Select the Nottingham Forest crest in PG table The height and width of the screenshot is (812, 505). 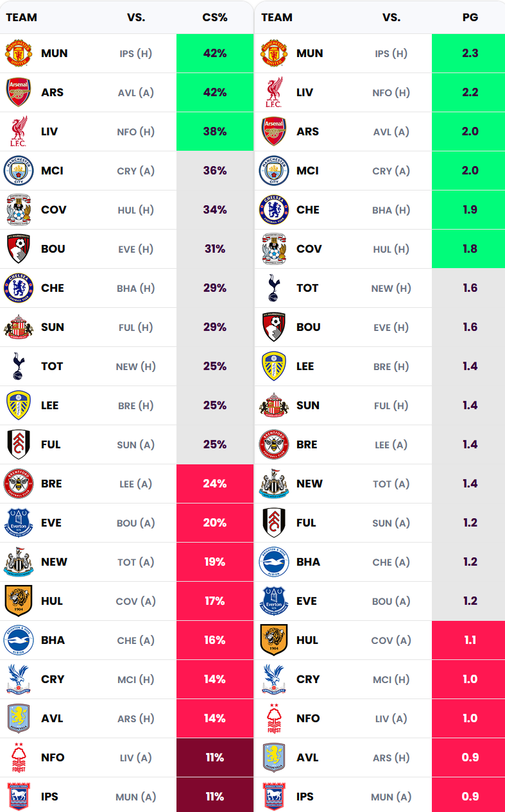click(x=274, y=718)
